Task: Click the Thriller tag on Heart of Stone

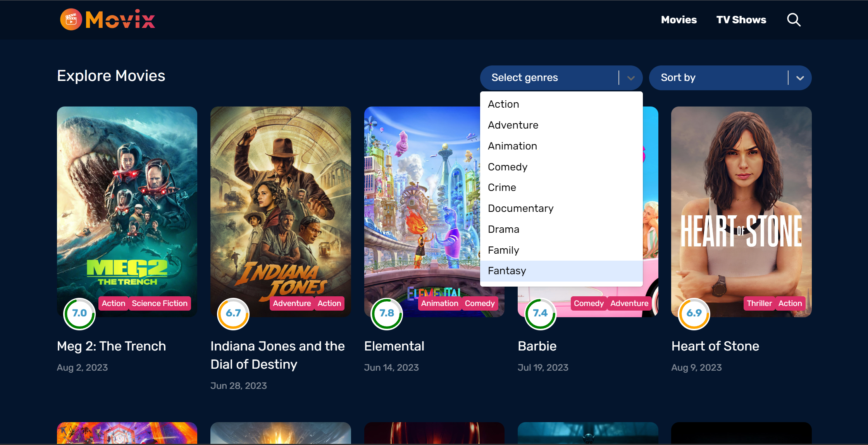Action: pos(759,303)
